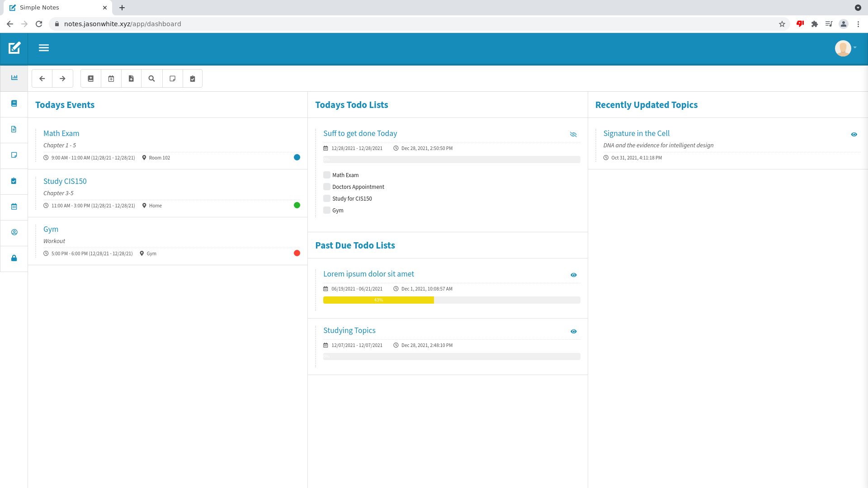The image size is (868, 488).
Task: Open the Signature in the Cell topic
Action: [636, 133]
